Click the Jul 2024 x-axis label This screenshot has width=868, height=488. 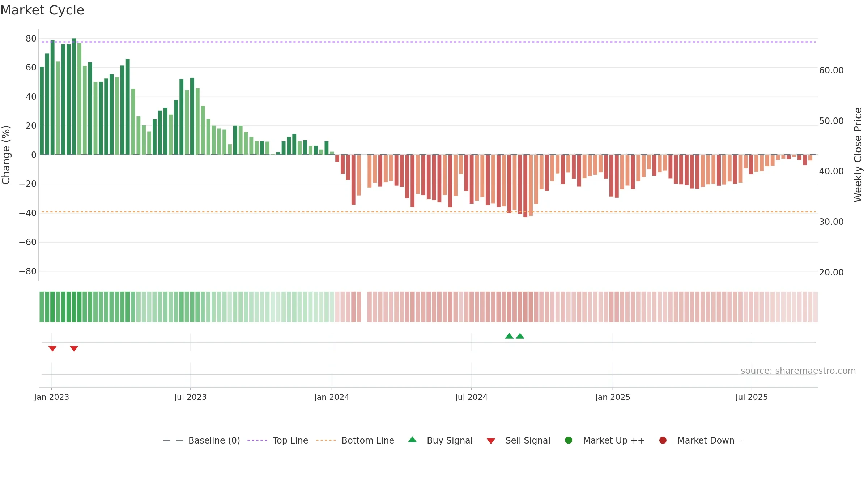(x=471, y=397)
